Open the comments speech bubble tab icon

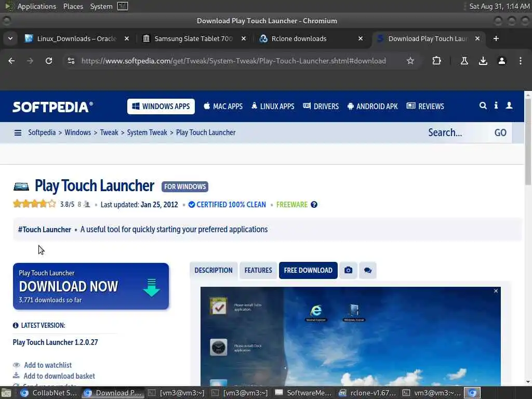point(368,270)
